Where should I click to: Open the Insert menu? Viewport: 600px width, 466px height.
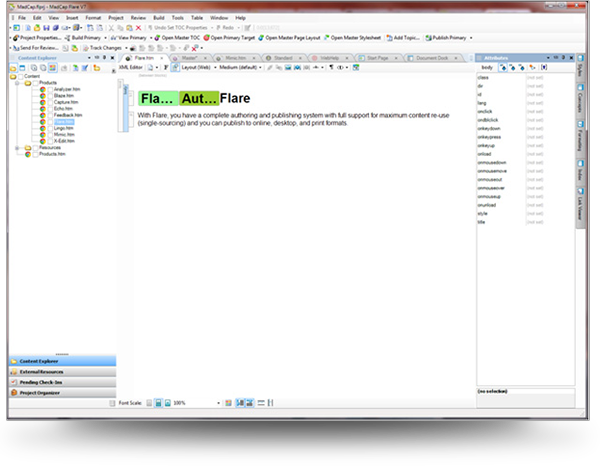[x=72, y=18]
